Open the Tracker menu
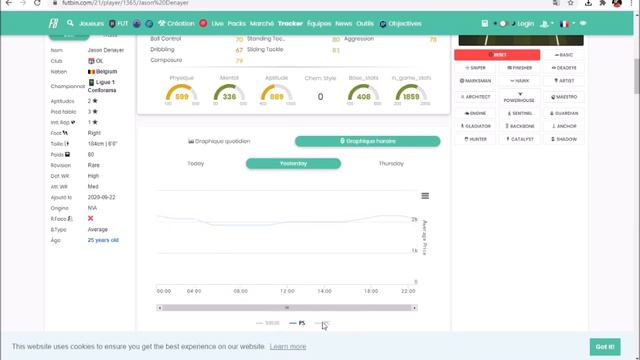This screenshot has height=360, width=640. [x=290, y=24]
